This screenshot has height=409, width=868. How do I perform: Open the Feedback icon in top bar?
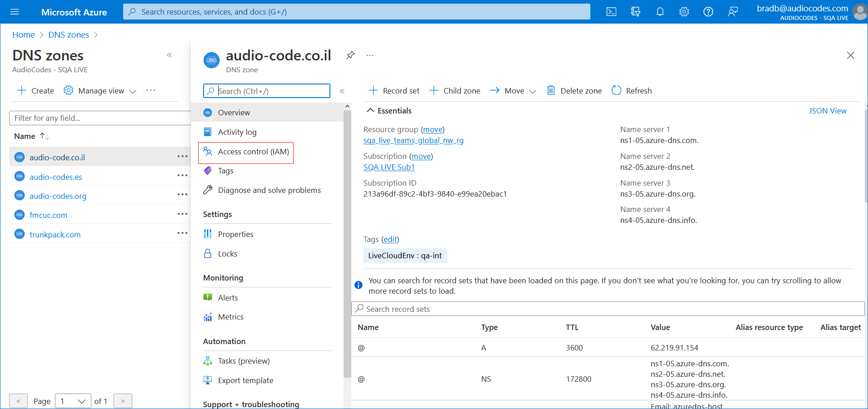pyautogui.click(x=732, y=12)
